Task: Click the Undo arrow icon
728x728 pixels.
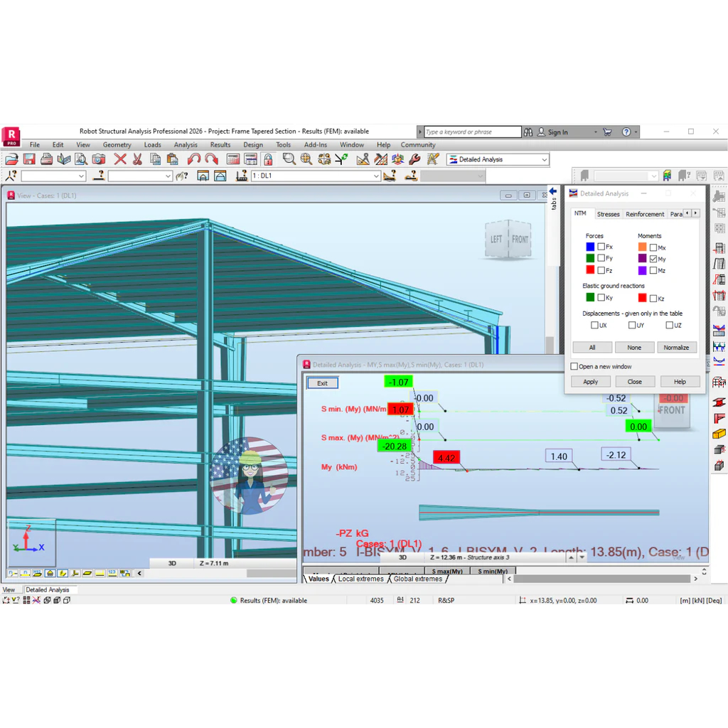Action: [x=193, y=159]
